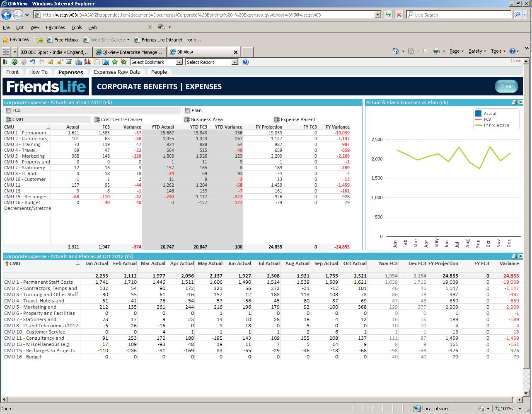The width and height of the screenshot is (532, 414).
Task: Select the Clear selections checkmark icon
Action: 69,62
